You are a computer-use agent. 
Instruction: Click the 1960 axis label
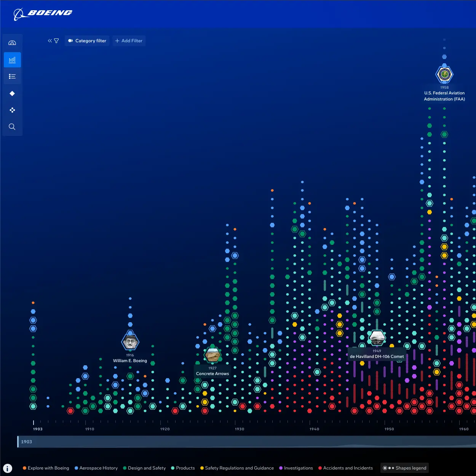pos(464,429)
